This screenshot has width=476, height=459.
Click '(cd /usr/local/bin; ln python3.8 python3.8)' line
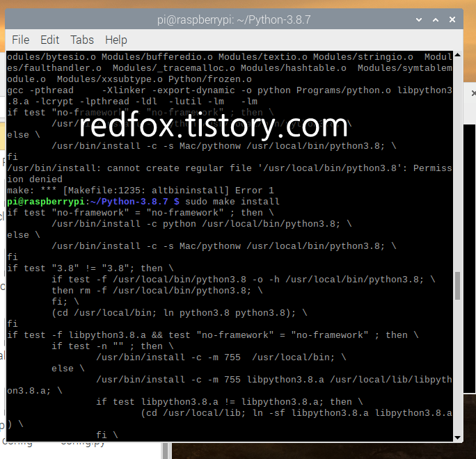tap(179, 313)
